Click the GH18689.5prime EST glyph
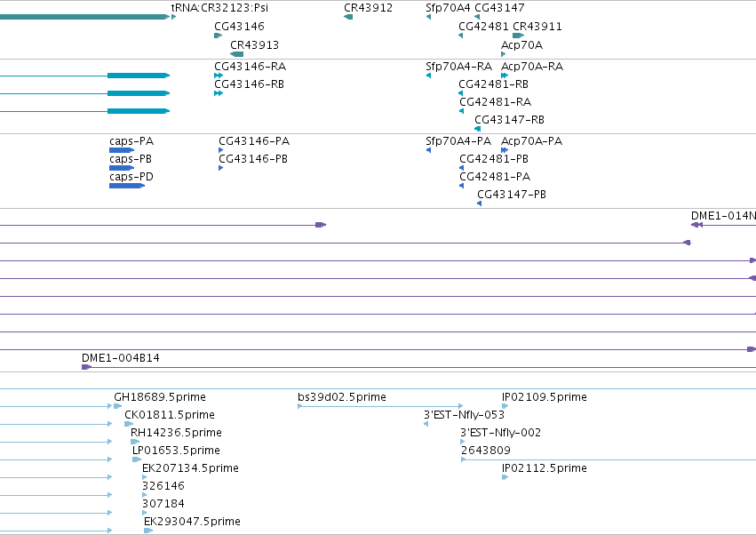 tap(117, 406)
